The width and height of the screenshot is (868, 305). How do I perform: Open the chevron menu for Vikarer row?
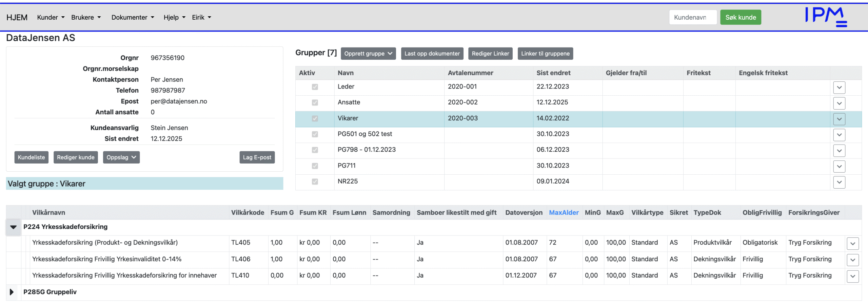point(839,119)
